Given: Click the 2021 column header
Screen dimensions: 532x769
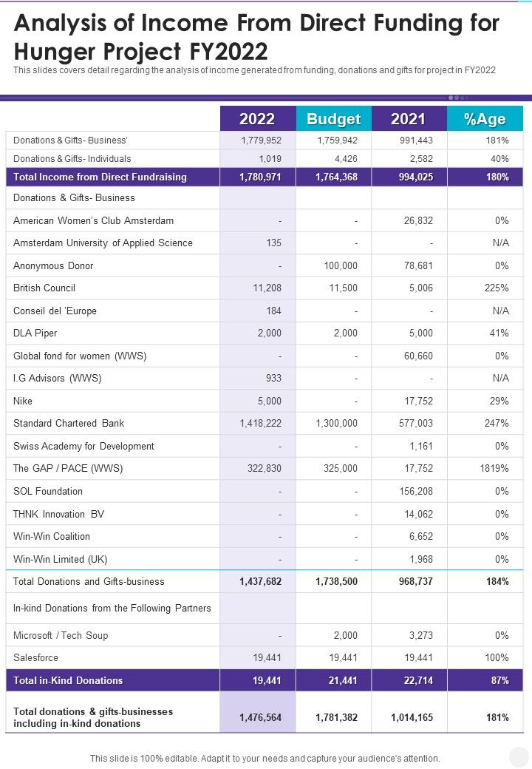Looking at the screenshot, I should point(409,118).
